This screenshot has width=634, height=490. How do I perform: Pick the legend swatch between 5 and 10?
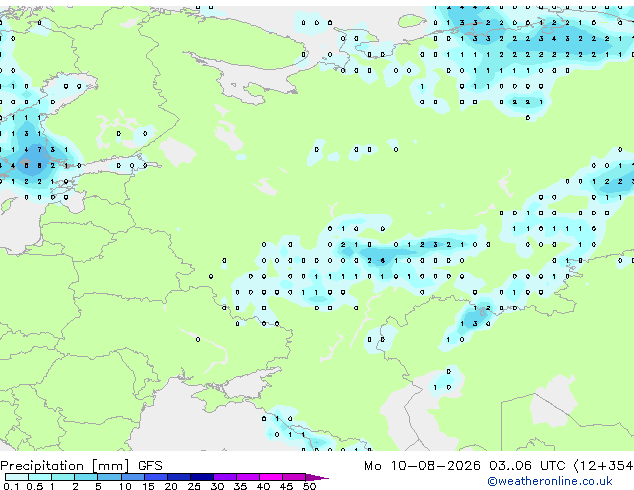point(110,477)
